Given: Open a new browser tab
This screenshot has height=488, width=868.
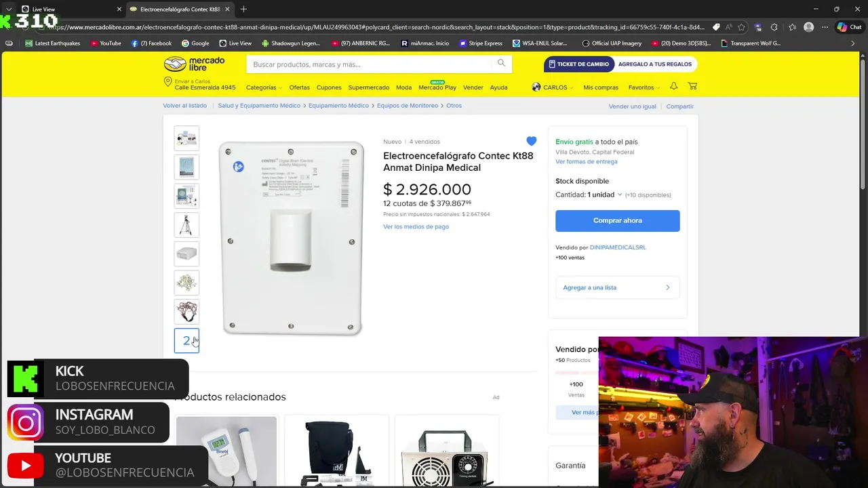Looking at the screenshot, I should [243, 9].
